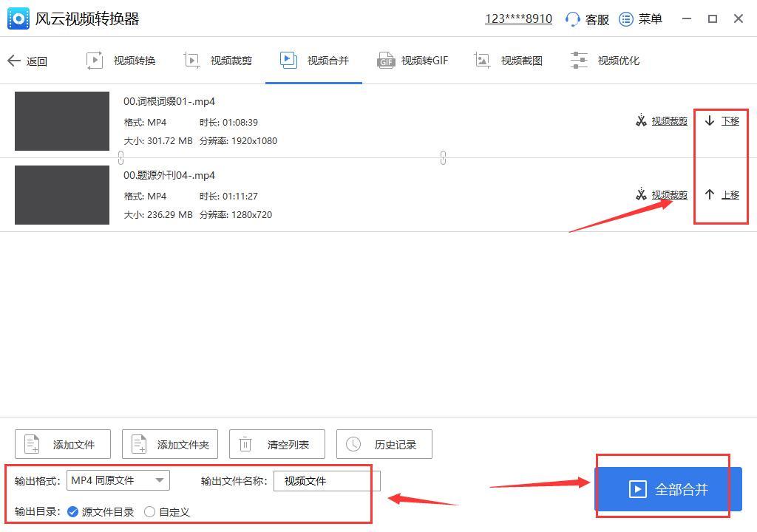Click duration text 01:11:27

[240, 197]
